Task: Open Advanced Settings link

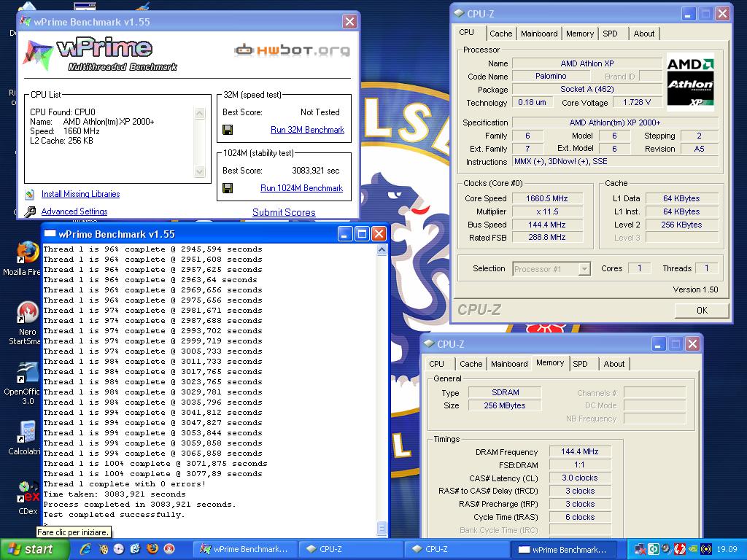Action: point(74,211)
